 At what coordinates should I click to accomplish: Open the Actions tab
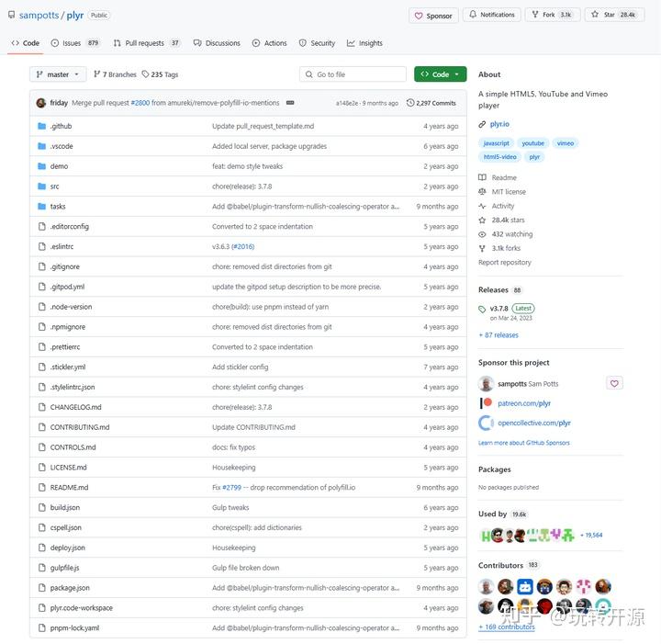[269, 43]
